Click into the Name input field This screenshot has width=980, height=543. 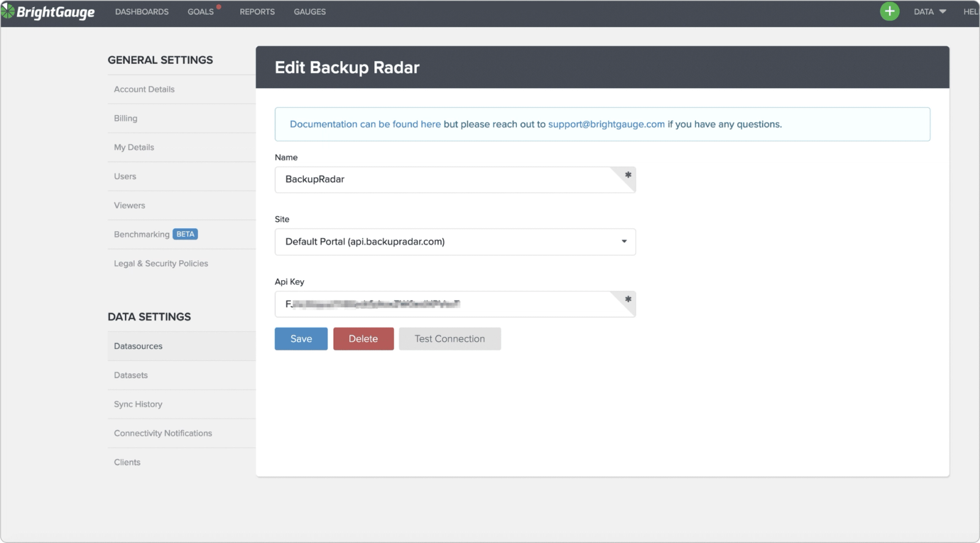point(455,180)
